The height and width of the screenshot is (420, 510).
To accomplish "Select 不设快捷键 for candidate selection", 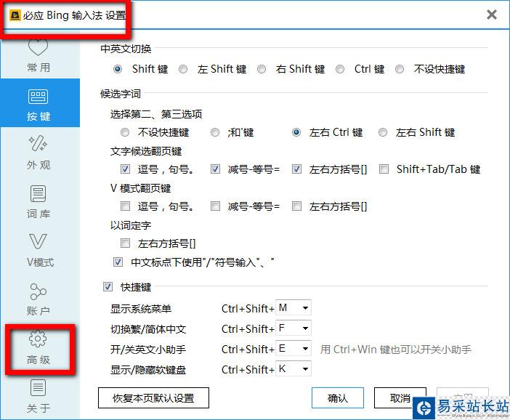I will [x=125, y=132].
